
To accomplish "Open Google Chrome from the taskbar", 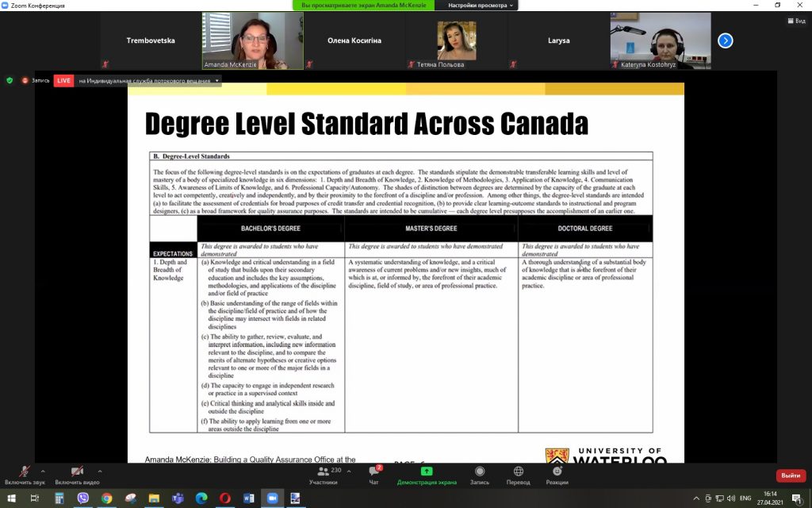I will pos(107,498).
